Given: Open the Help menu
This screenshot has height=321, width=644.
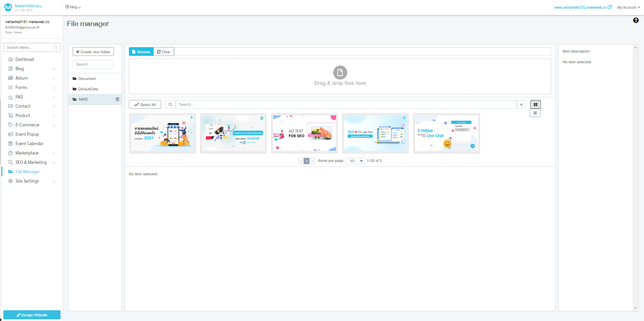Looking at the screenshot, I should click(x=73, y=7).
